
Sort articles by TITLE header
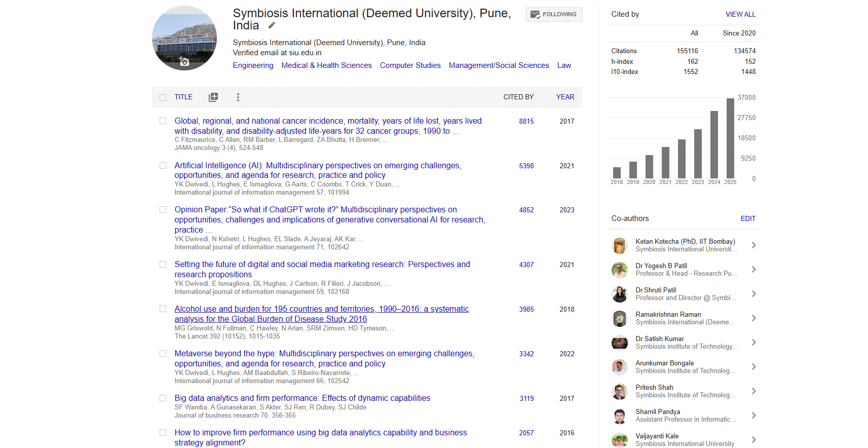[x=183, y=97]
